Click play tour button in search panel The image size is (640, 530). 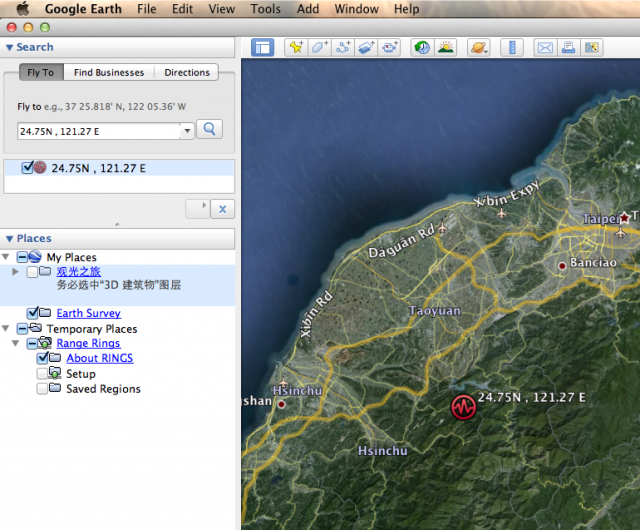(x=198, y=209)
